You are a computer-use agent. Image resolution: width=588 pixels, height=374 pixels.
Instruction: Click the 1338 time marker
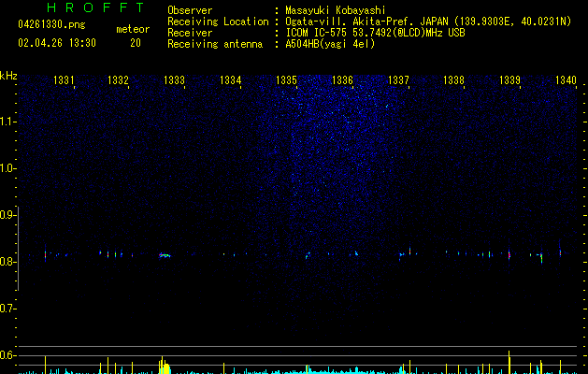(x=453, y=80)
